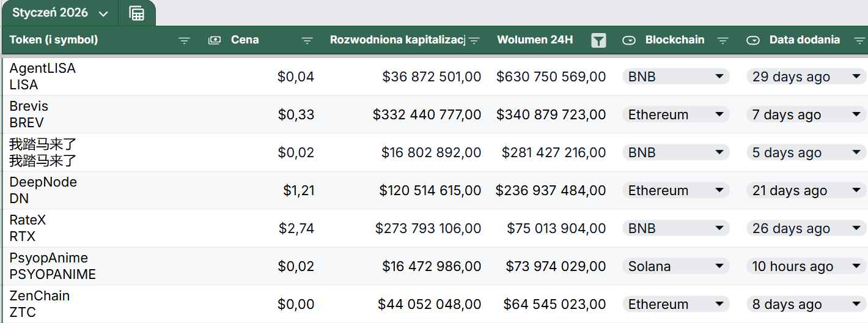Open '10 hours ago' date dropdown
This screenshot has height=323, width=868.
click(x=806, y=266)
